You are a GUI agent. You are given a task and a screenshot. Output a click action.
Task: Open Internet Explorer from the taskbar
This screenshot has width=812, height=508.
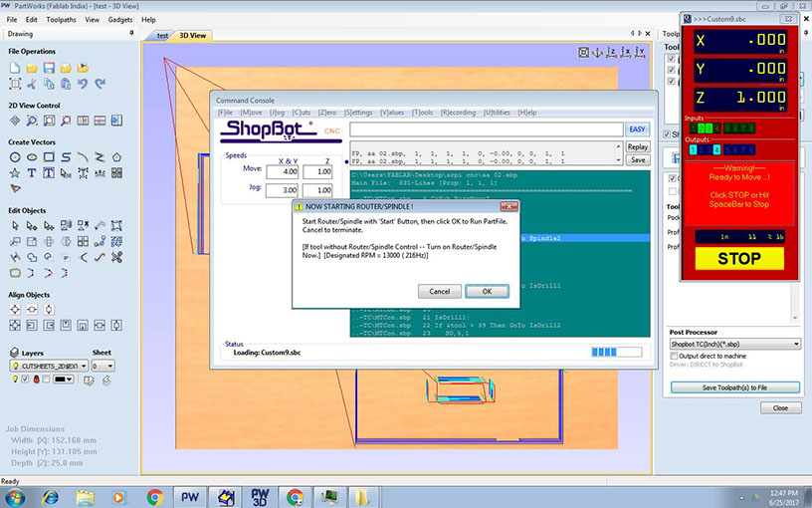point(50,498)
